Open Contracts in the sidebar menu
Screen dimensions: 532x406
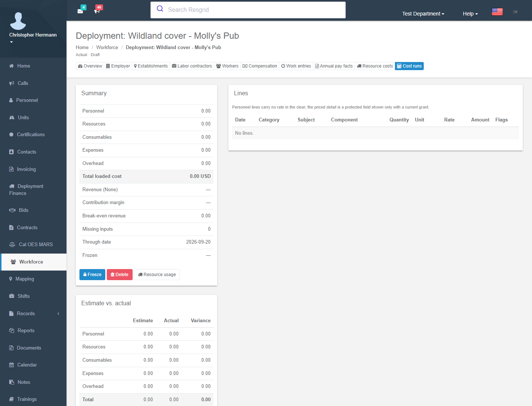coord(33,228)
